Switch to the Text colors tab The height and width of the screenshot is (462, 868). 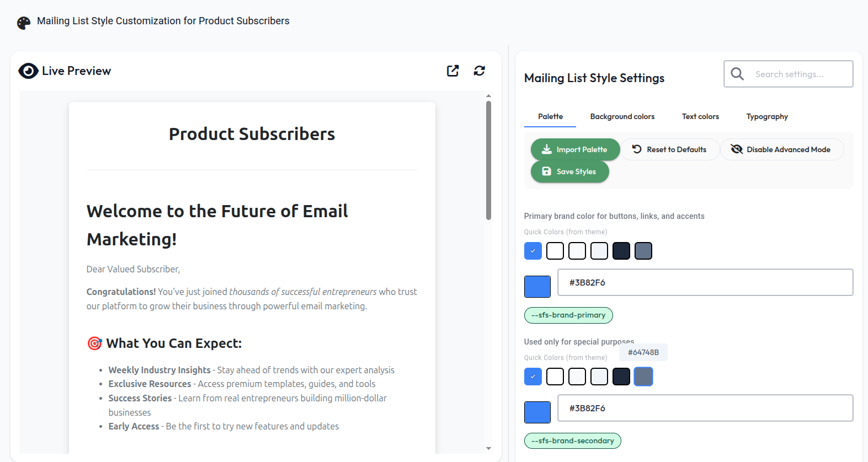point(700,116)
